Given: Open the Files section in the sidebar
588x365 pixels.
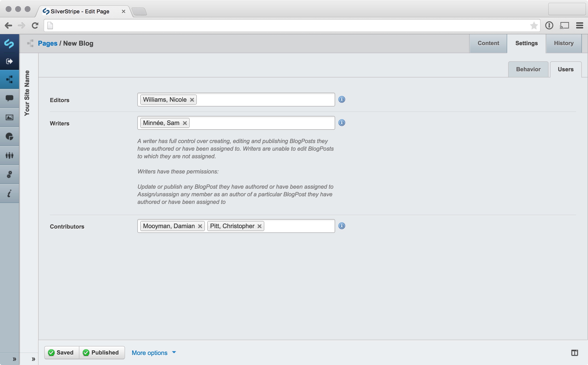Looking at the screenshot, I should point(10,117).
